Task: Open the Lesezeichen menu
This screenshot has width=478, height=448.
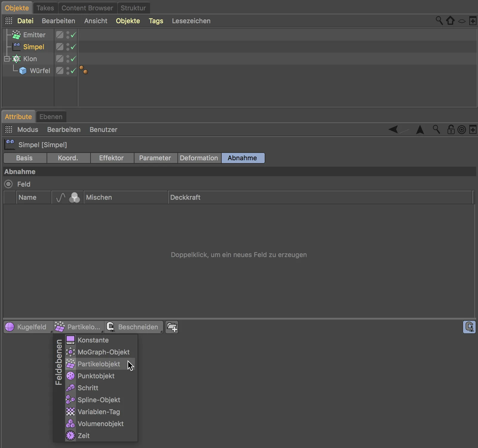Action: coord(191,21)
